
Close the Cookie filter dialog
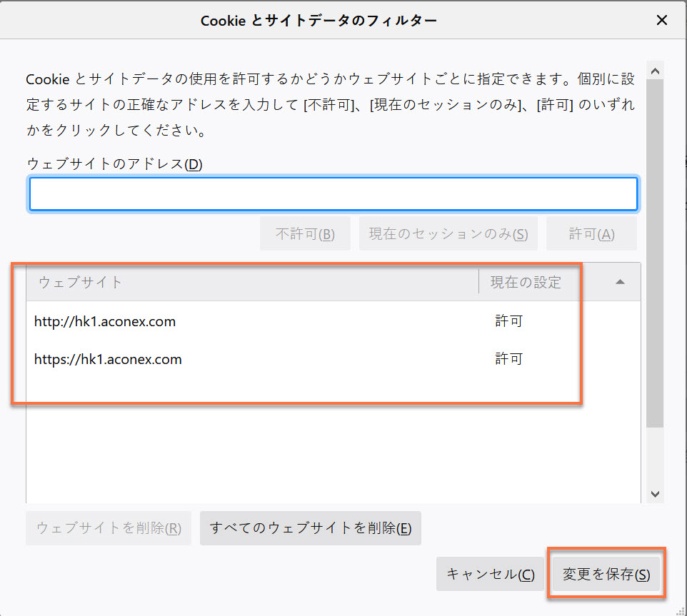pyautogui.click(x=661, y=20)
